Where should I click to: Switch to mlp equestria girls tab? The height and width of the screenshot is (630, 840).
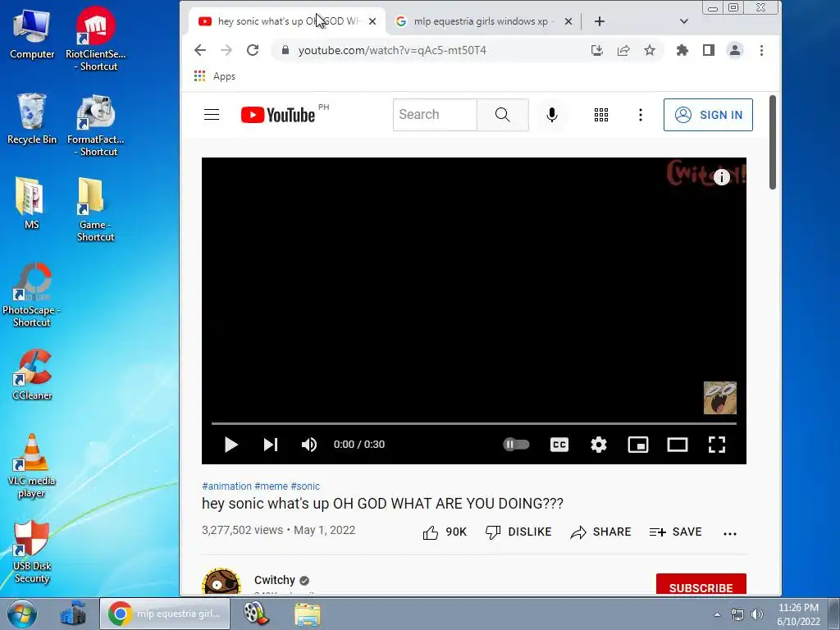tap(482, 21)
